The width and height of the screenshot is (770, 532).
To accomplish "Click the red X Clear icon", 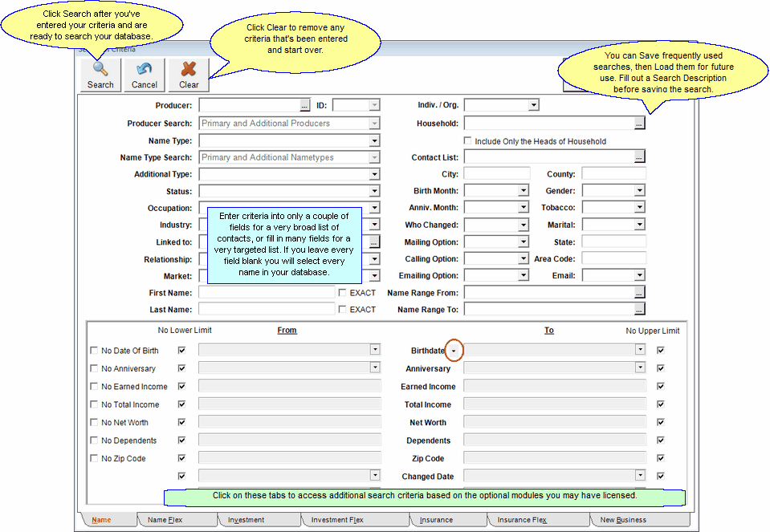I will [188, 70].
